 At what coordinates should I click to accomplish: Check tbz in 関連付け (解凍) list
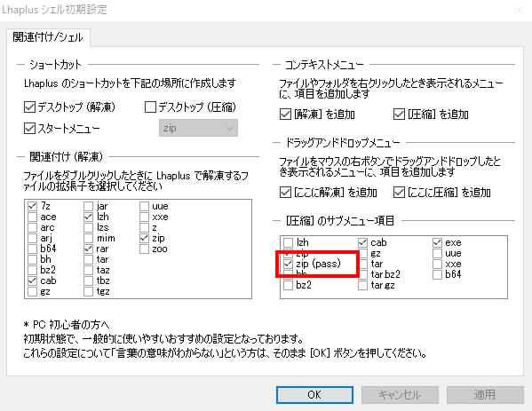tap(88, 281)
